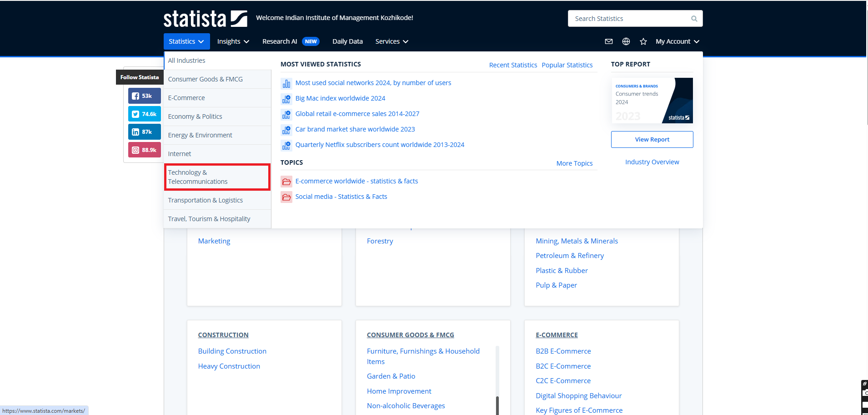The image size is (868, 415).
Task: Expand the Insights dropdown
Action: pyautogui.click(x=233, y=41)
